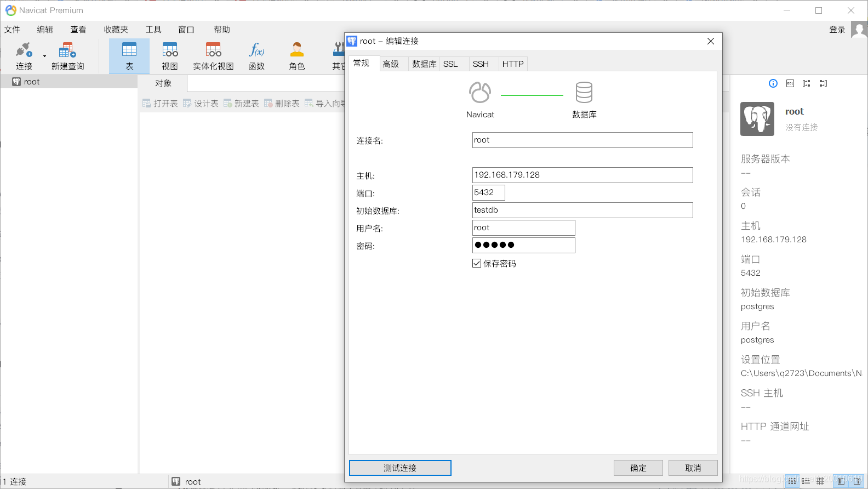
Task: Select the Function toolbar icon
Action: (x=256, y=56)
